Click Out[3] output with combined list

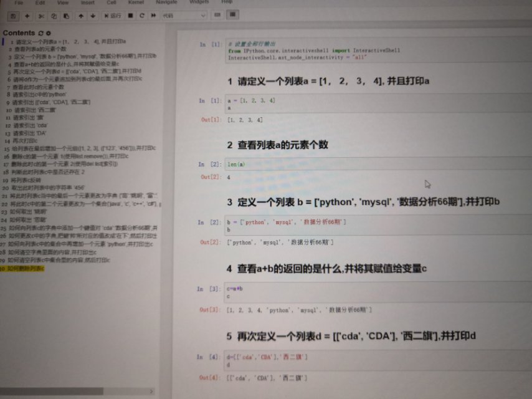tap(299, 310)
